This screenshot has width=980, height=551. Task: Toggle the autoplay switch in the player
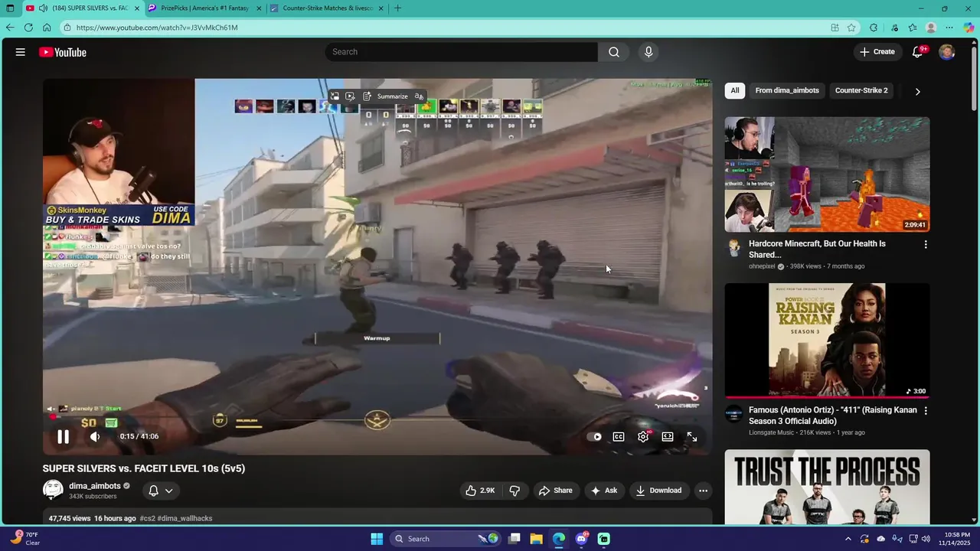click(x=594, y=436)
